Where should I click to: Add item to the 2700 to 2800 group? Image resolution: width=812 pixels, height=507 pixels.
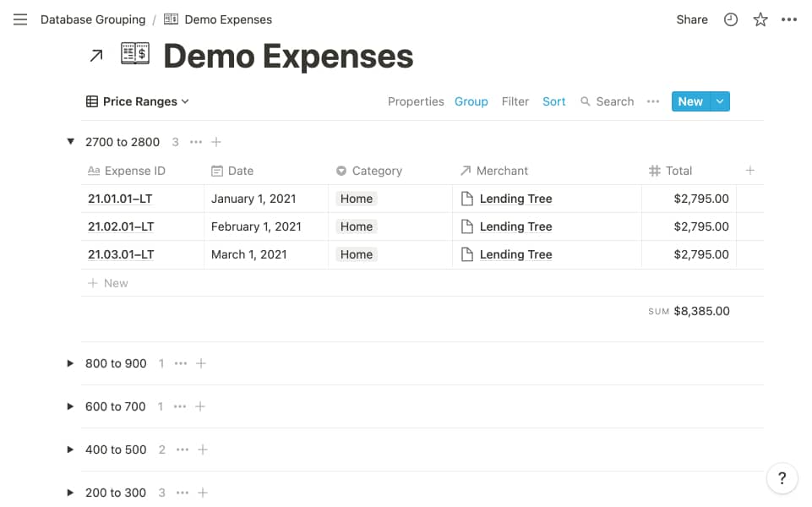[216, 142]
